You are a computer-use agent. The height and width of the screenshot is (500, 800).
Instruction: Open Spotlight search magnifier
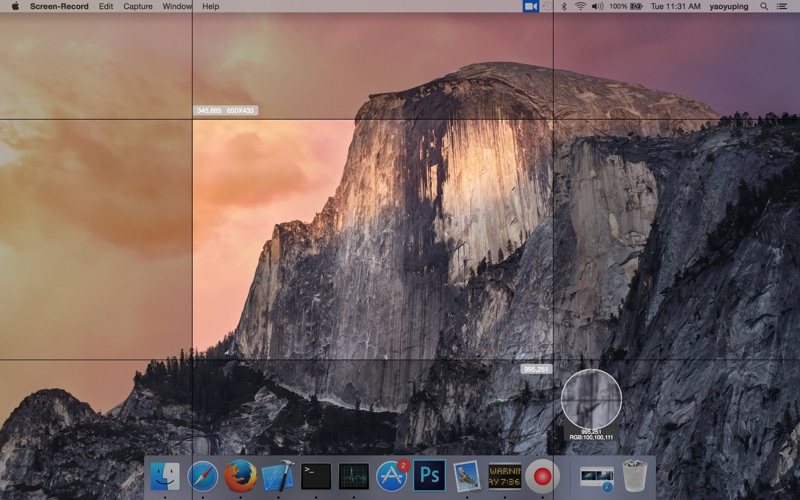point(764,6)
